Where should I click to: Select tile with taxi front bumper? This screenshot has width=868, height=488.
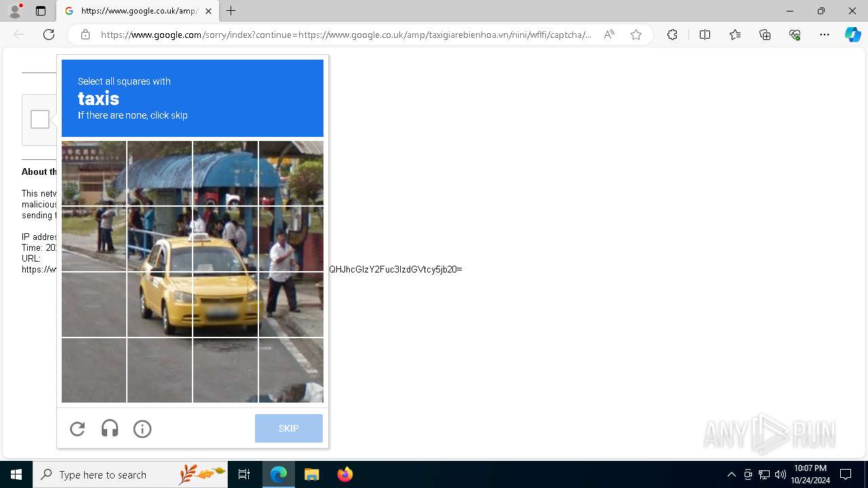pyautogui.click(x=225, y=304)
